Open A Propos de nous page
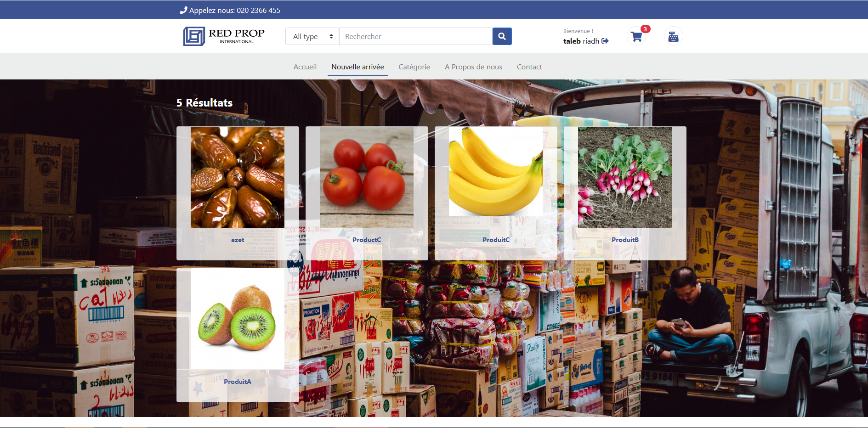Screen dimensions: 868x428 tap(473, 67)
